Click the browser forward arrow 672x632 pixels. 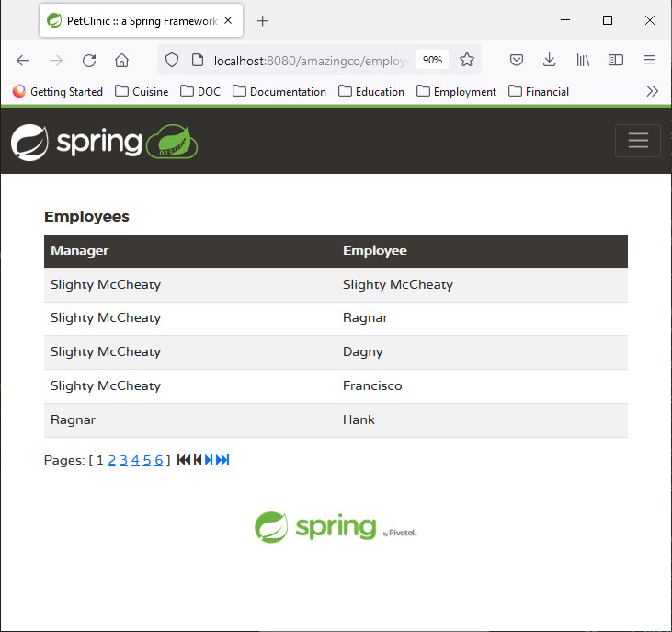point(56,61)
